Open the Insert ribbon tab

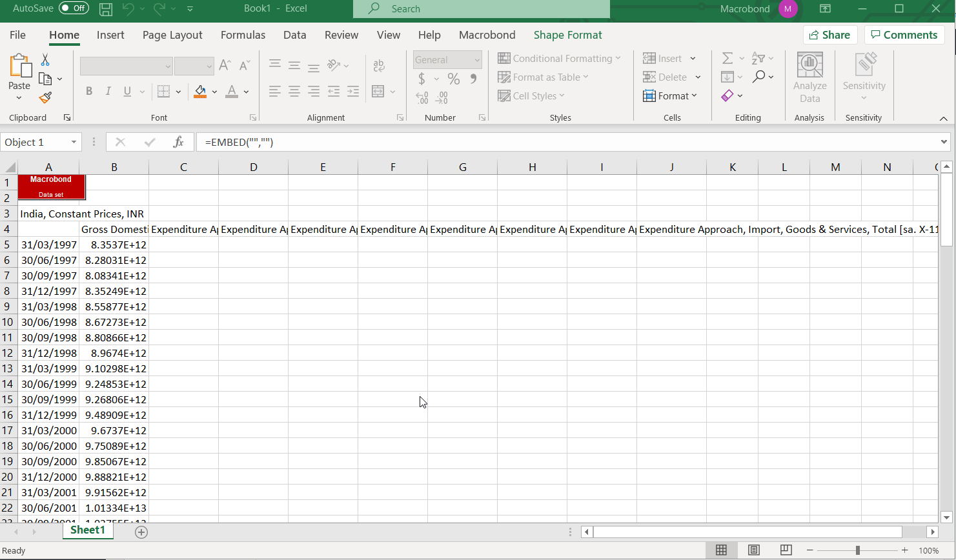coord(110,35)
